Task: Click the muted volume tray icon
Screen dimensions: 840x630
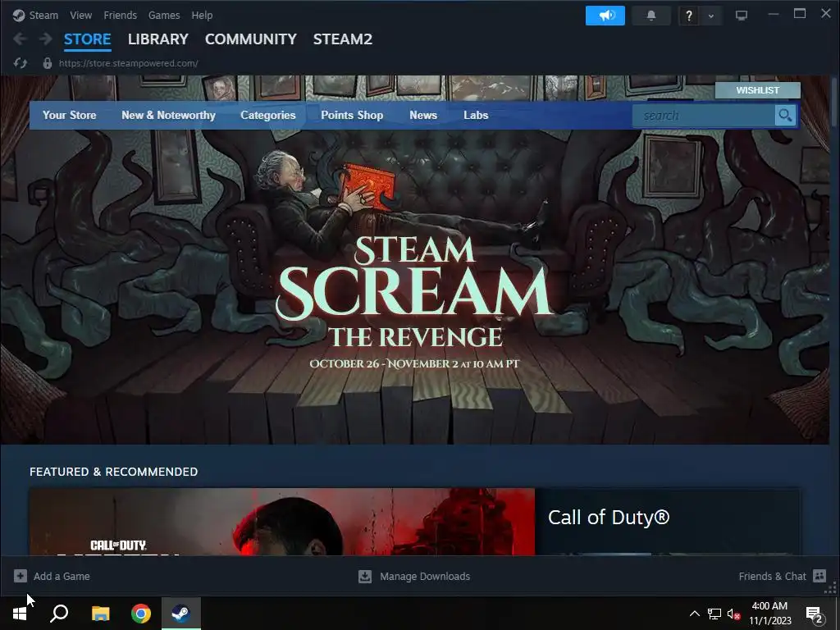Action: pos(734,614)
